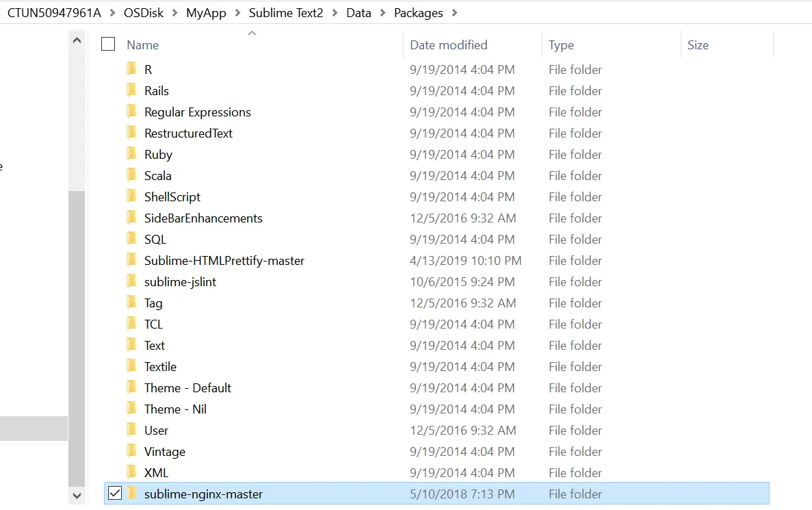This screenshot has height=510, width=812.
Task: Click the 5/10/2018 7:13 PM date cell
Action: [462, 494]
